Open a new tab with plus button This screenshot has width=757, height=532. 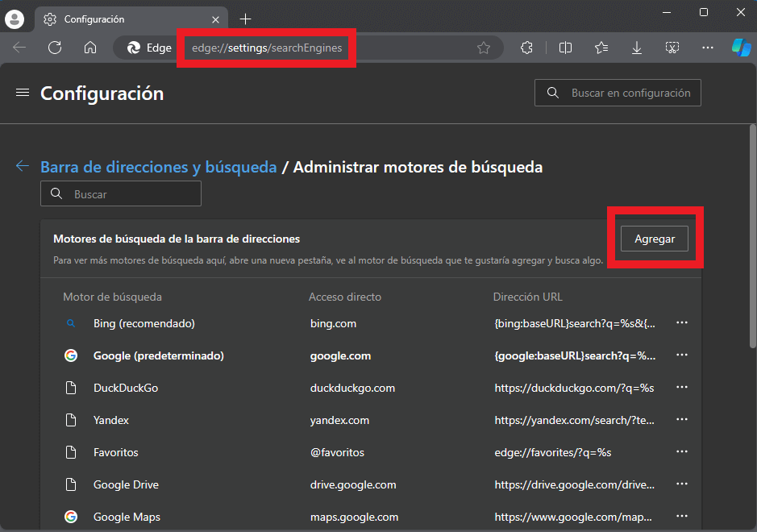(245, 19)
